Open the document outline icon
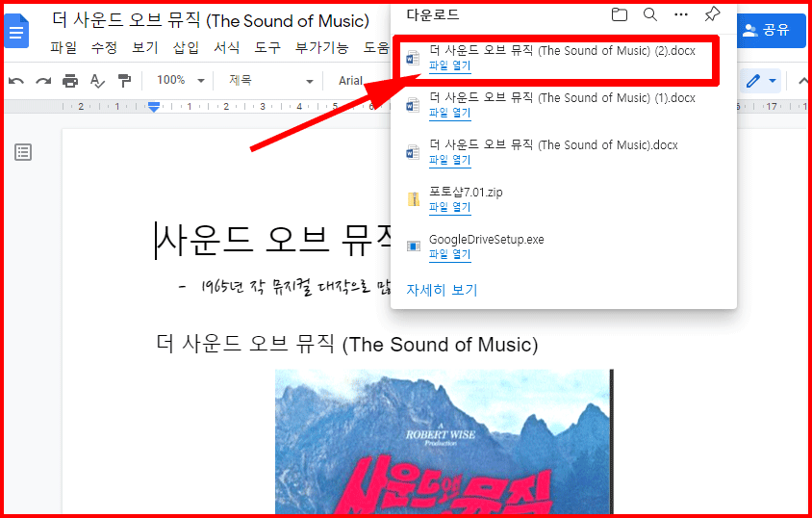 23,152
